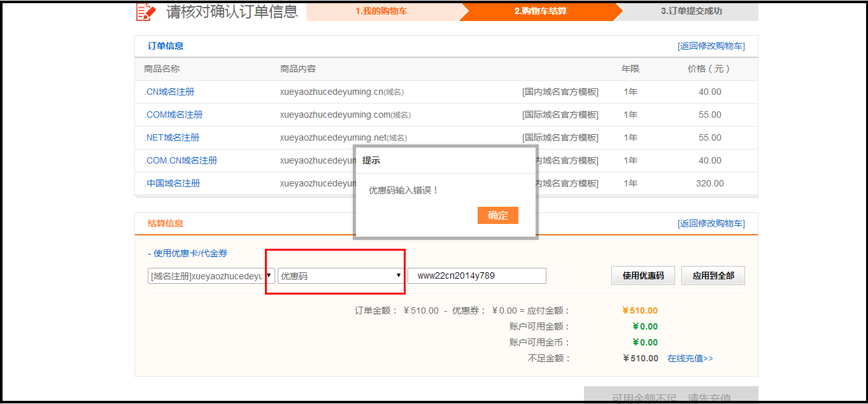Open the 优惠码 type dropdown
Image resolution: width=868 pixels, height=404 pixels.
pos(341,276)
